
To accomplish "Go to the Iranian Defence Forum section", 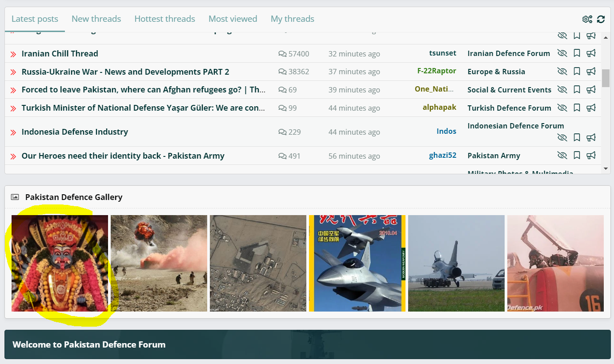I will [x=509, y=53].
